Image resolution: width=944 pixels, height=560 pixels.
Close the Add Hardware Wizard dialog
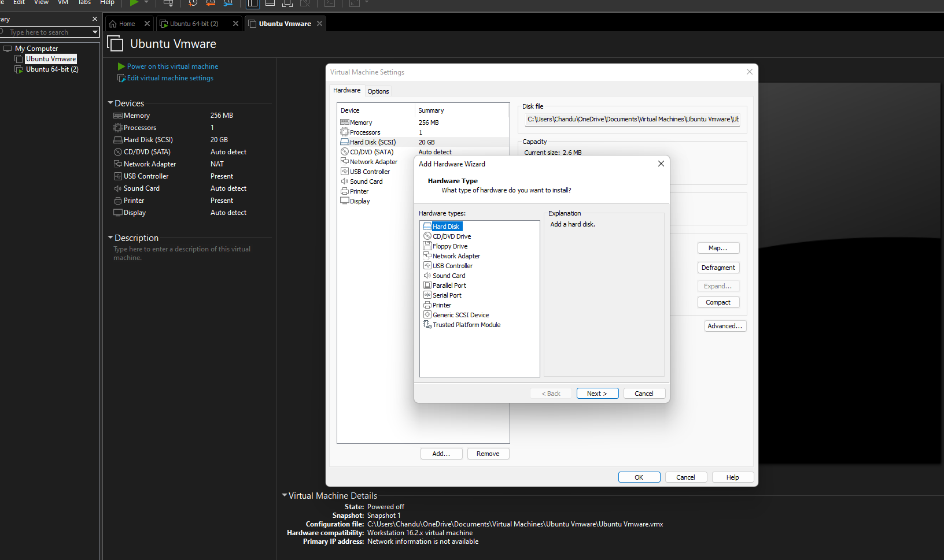[x=661, y=164]
